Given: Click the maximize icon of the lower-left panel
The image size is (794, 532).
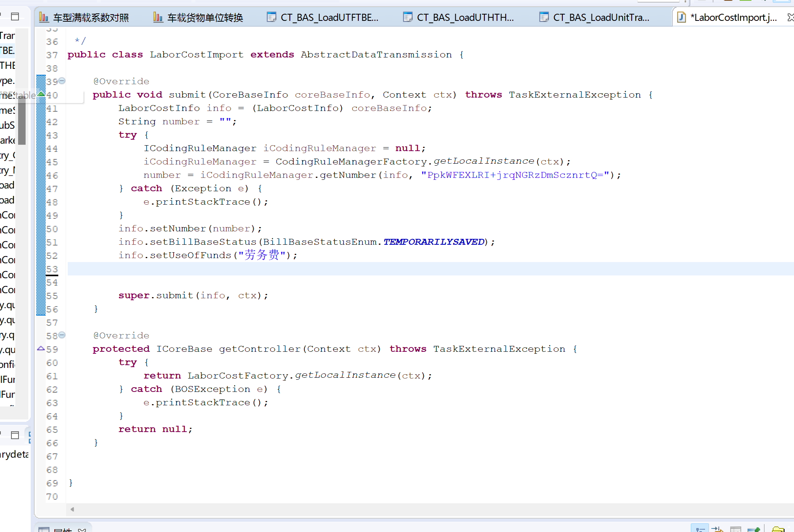Looking at the screenshot, I should (x=15, y=435).
